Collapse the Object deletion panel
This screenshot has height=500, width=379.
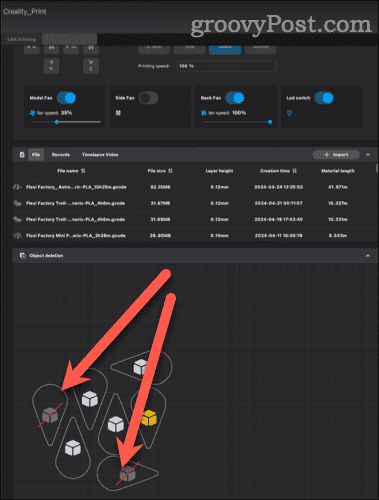[368, 256]
